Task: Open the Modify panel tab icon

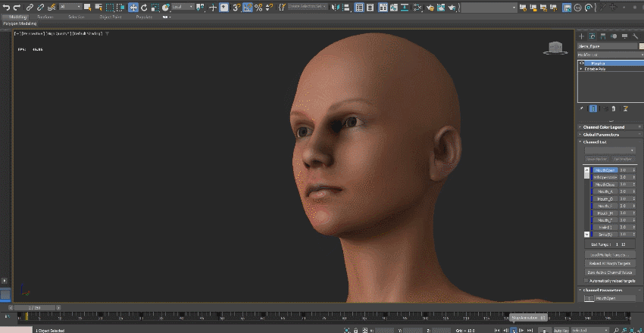Action: click(x=592, y=36)
